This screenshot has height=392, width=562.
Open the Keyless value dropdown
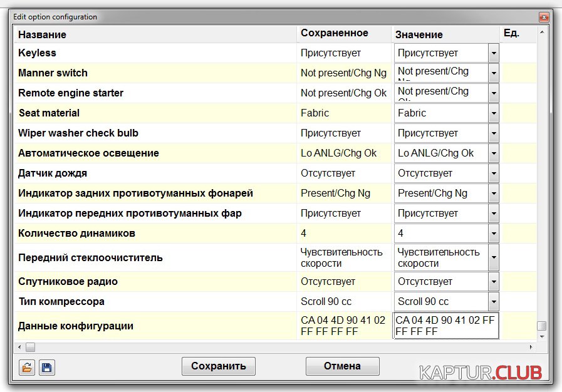click(494, 53)
